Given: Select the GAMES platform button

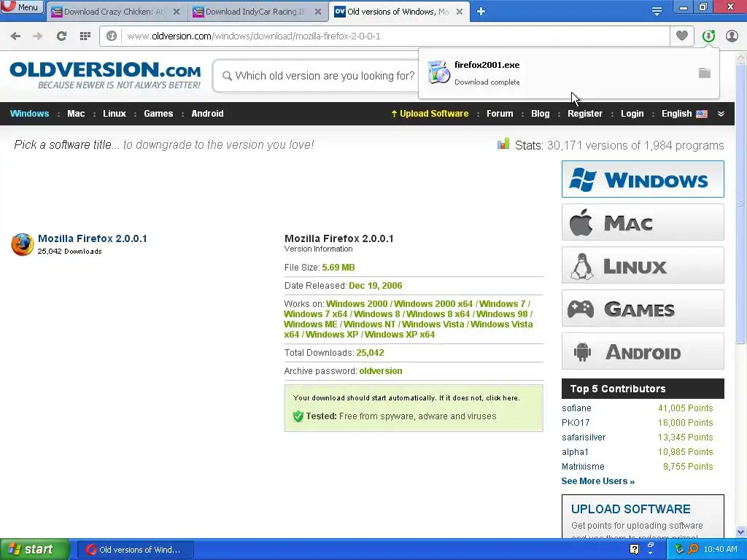Looking at the screenshot, I should click(643, 308).
